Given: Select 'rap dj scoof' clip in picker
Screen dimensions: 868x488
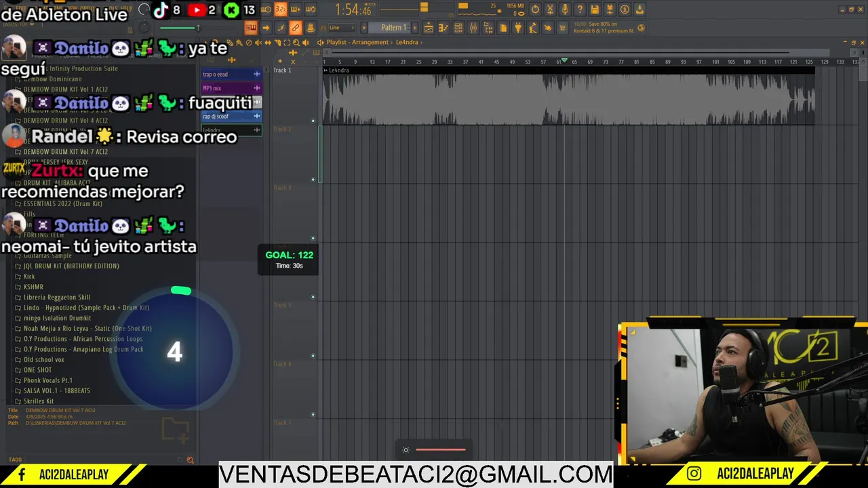Looking at the screenshot, I should pos(231,116).
